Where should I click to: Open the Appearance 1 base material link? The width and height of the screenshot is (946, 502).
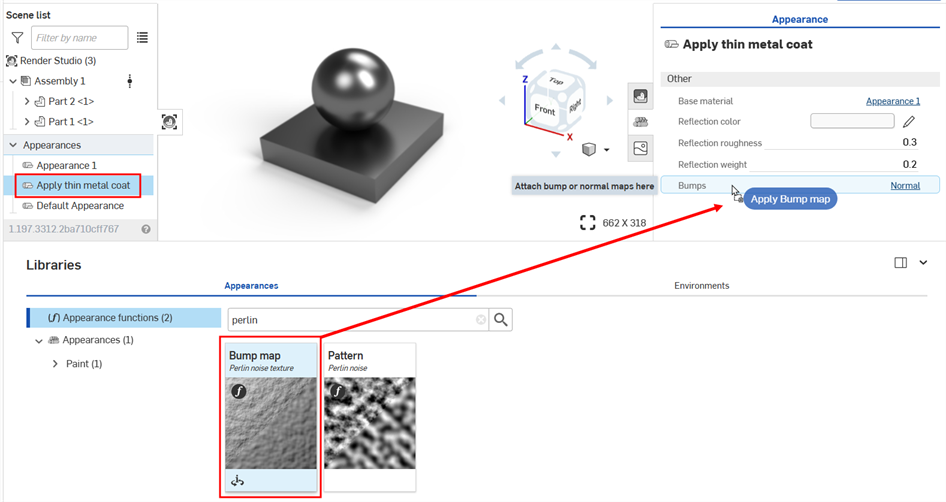892,101
